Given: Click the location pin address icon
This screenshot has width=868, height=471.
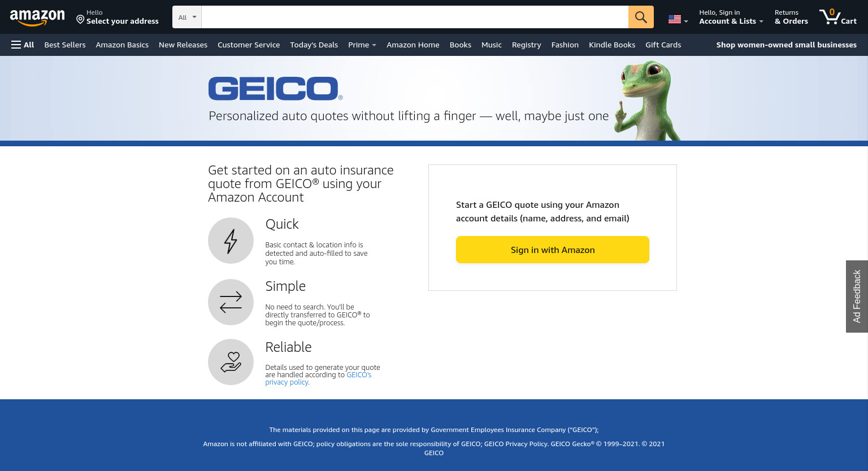Looking at the screenshot, I should pyautogui.click(x=80, y=20).
